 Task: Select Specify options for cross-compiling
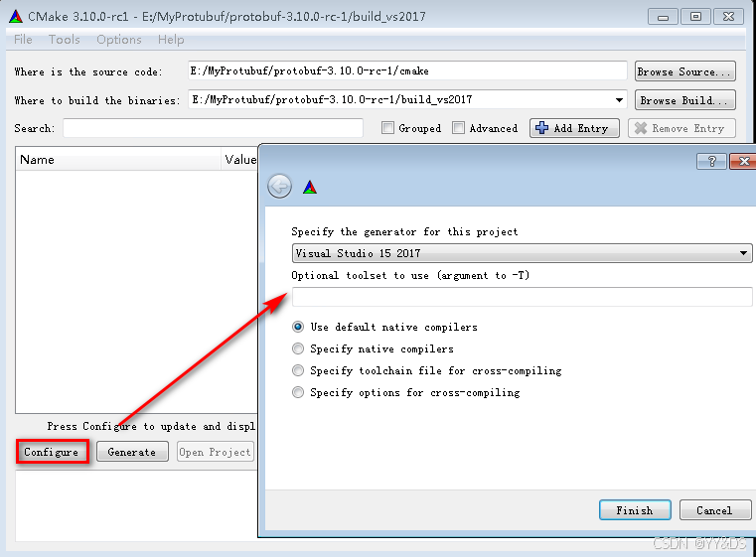(x=298, y=392)
